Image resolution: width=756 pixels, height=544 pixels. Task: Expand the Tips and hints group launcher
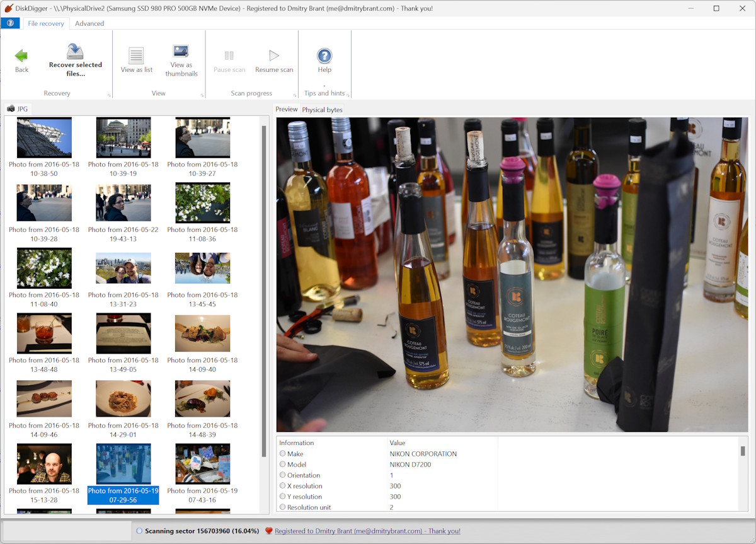pos(348,96)
